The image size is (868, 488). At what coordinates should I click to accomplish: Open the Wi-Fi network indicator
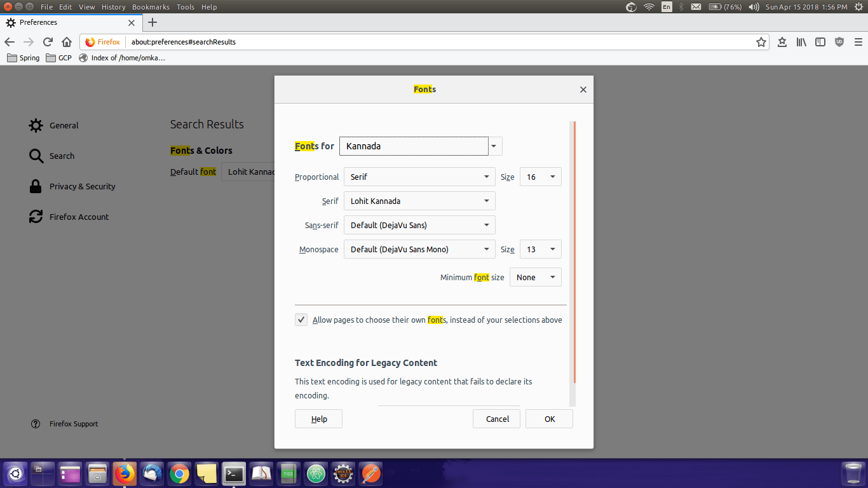[x=649, y=7]
